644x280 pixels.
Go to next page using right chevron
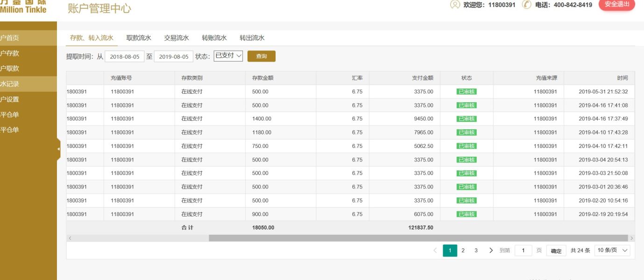[491, 251]
